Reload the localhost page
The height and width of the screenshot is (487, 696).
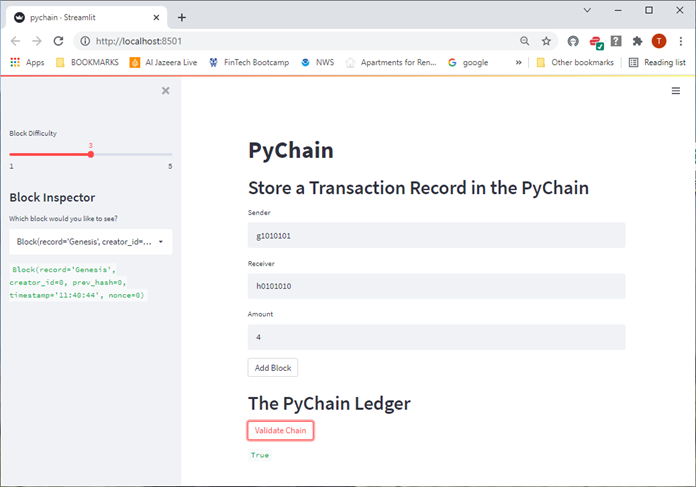pos(58,41)
